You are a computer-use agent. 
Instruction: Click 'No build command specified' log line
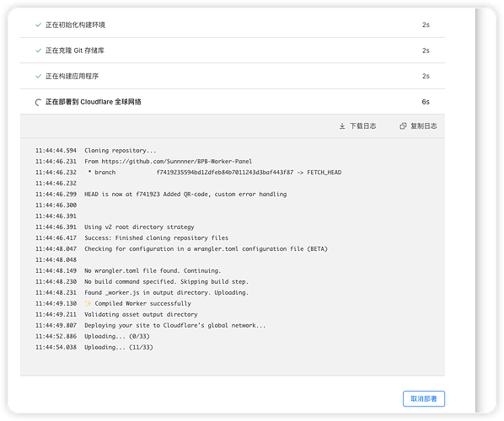pos(166,281)
